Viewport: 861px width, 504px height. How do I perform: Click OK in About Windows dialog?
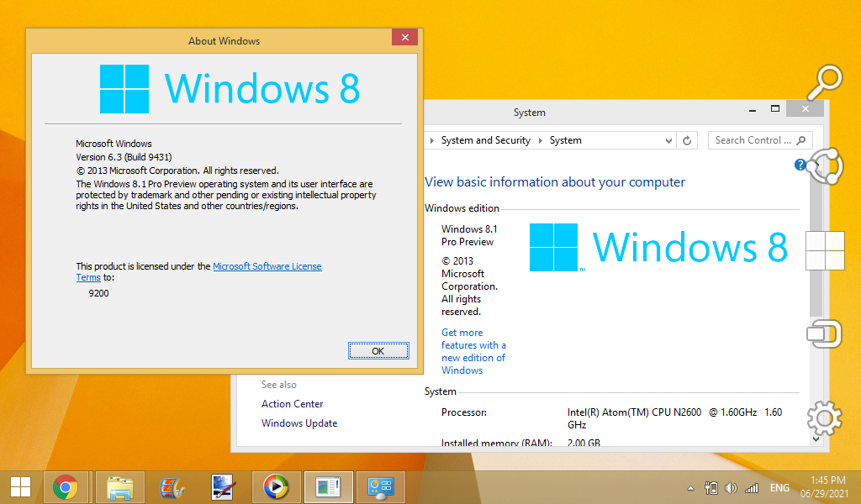(x=378, y=351)
